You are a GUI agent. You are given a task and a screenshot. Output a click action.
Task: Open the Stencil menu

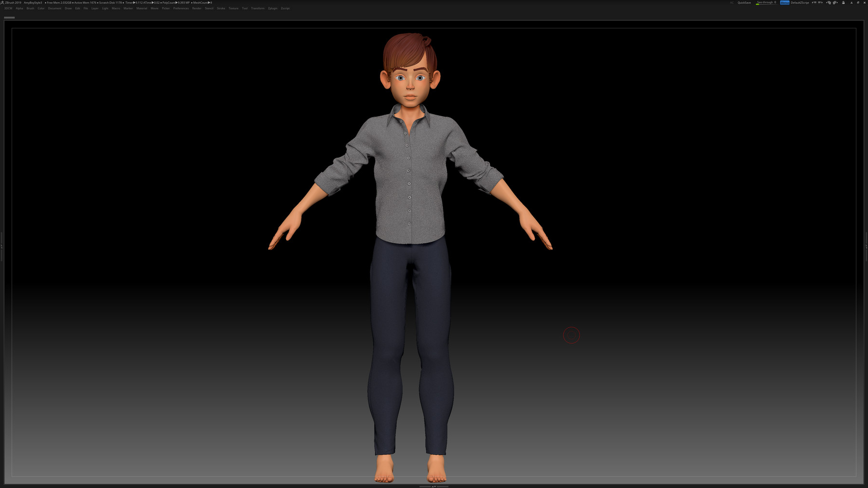[209, 8]
